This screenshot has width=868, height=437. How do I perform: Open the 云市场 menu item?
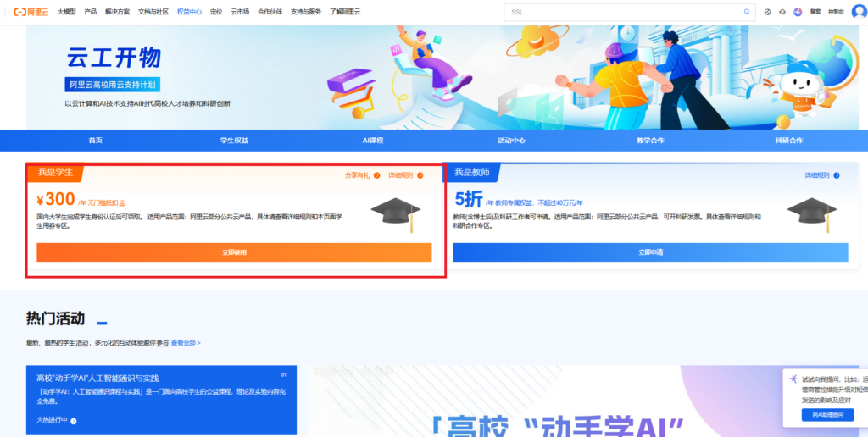coord(240,12)
